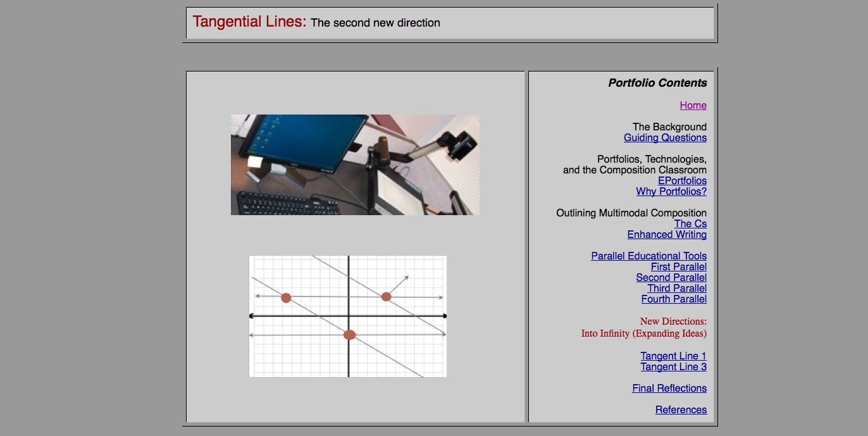The image size is (868, 436).
Task: Click 'The second new direction' subtitle
Action: pyautogui.click(x=375, y=23)
